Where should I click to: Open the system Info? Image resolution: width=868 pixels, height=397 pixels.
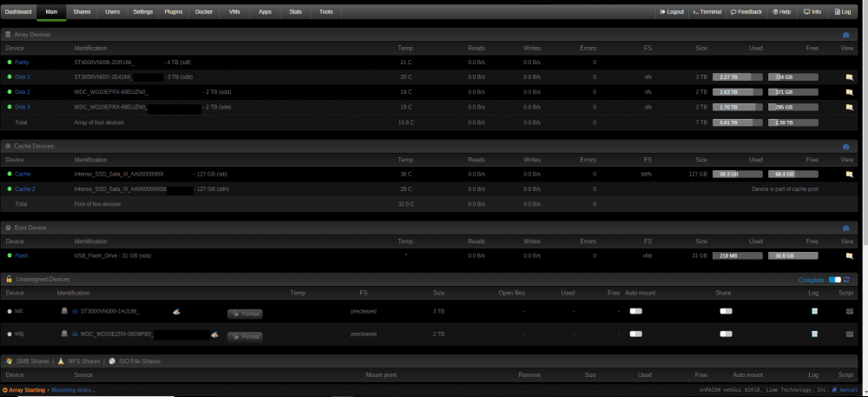(812, 11)
